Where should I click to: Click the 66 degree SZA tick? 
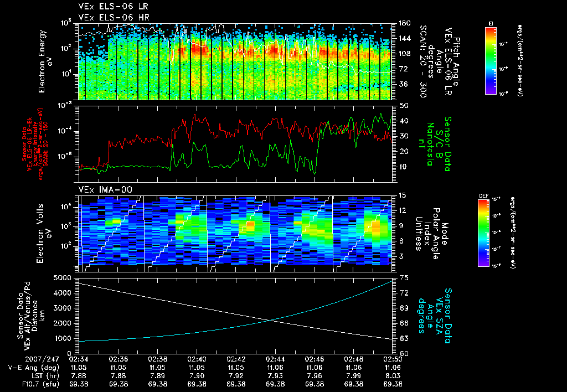pos(403,323)
